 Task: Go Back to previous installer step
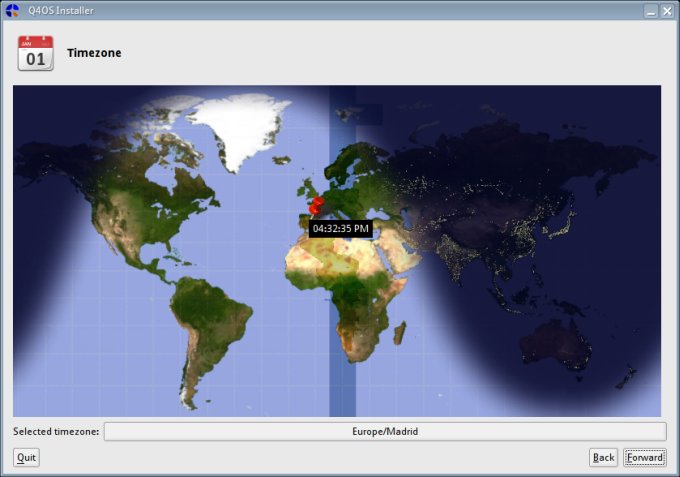click(603, 457)
